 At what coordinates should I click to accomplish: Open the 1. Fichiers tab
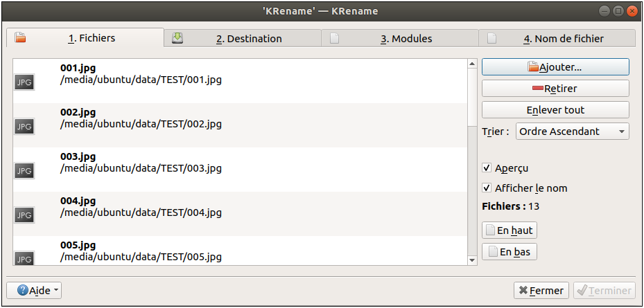(x=85, y=38)
